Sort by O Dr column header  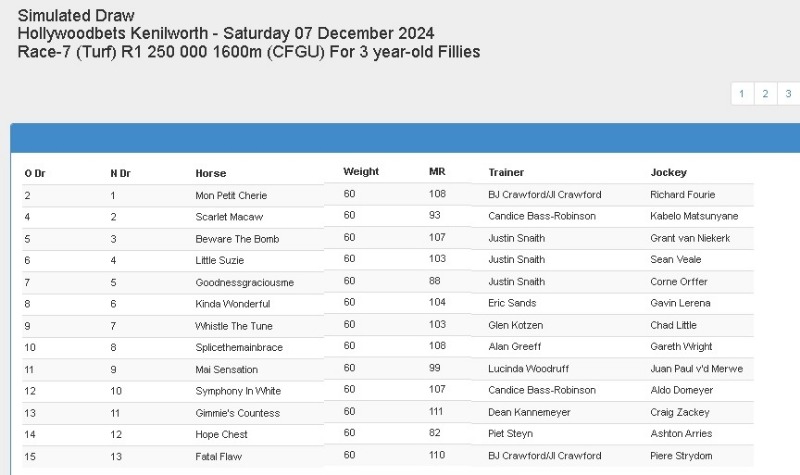tap(35, 173)
